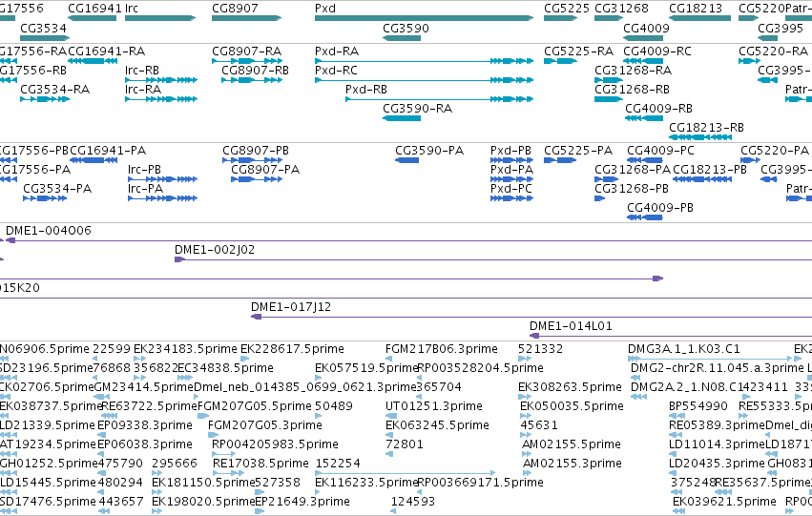Click the RE17038.5prime EST label
Screen dimensions: 812x516
pos(260,464)
